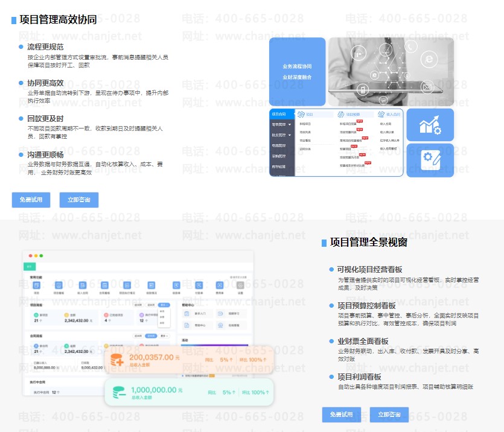Click the heading 项目预算控制看板
This screenshot has width=504, height=432.
pos(366,305)
